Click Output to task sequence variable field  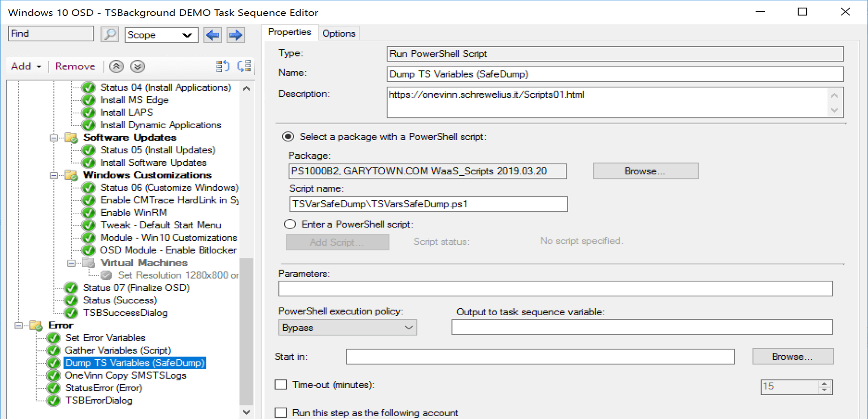pyautogui.click(x=642, y=327)
